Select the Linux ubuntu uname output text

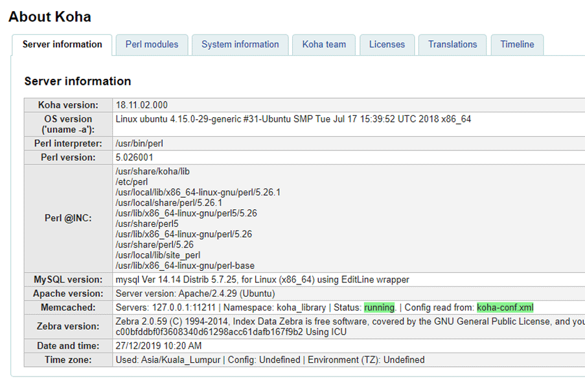pyautogui.click(x=293, y=119)
